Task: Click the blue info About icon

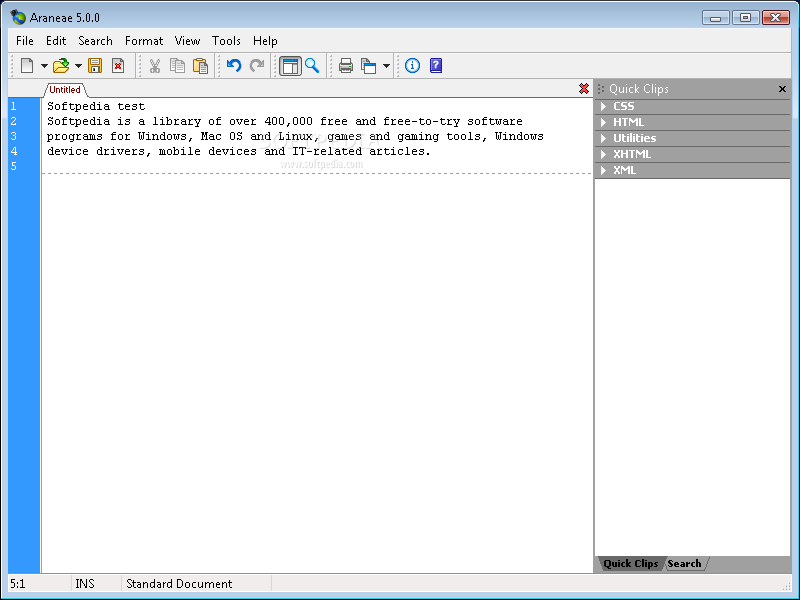Action: pyautogui.click(x=412, y=66)
